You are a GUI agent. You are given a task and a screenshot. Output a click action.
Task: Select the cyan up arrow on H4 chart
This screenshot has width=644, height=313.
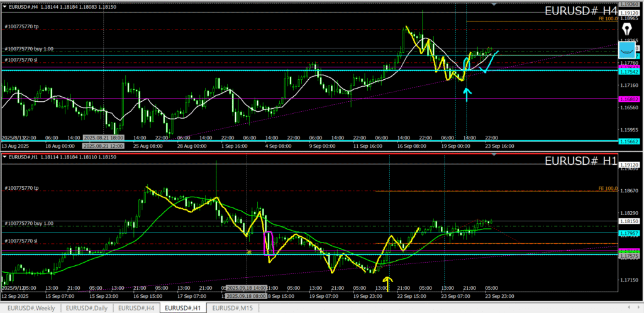pos(466,94)
